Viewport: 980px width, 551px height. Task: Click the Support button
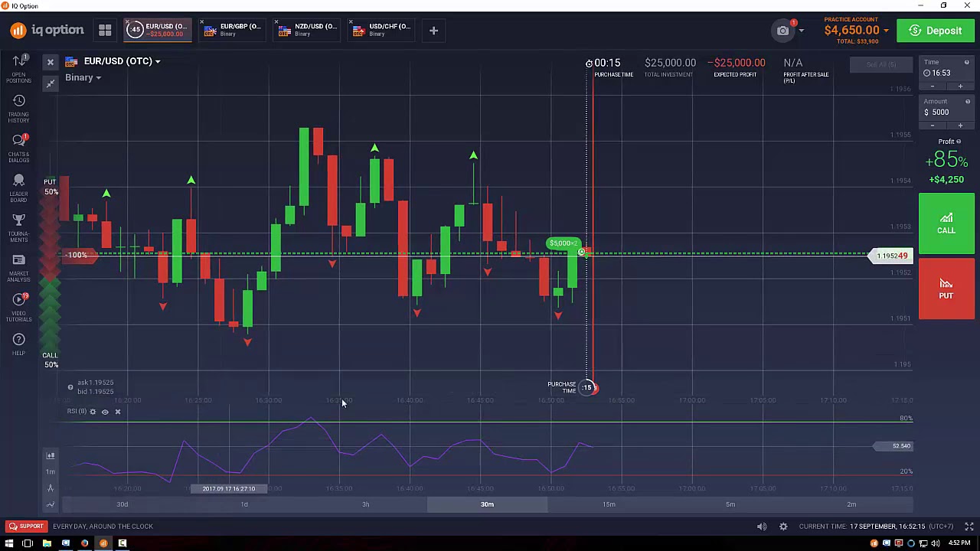(24, 527)
